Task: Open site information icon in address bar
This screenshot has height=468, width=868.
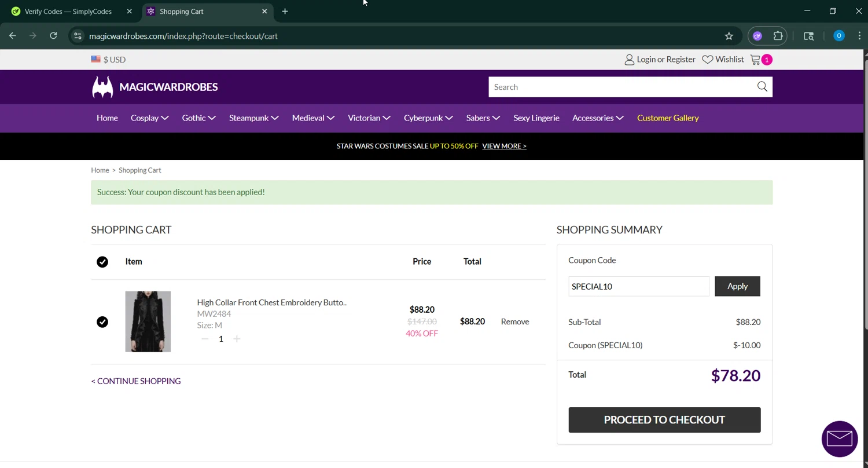Action: pyautogui.click(x=78, y=36)
